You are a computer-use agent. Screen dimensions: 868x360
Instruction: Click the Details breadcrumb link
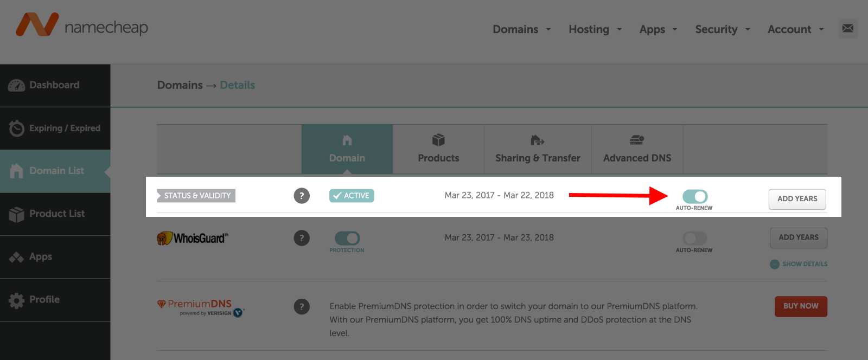237,85
